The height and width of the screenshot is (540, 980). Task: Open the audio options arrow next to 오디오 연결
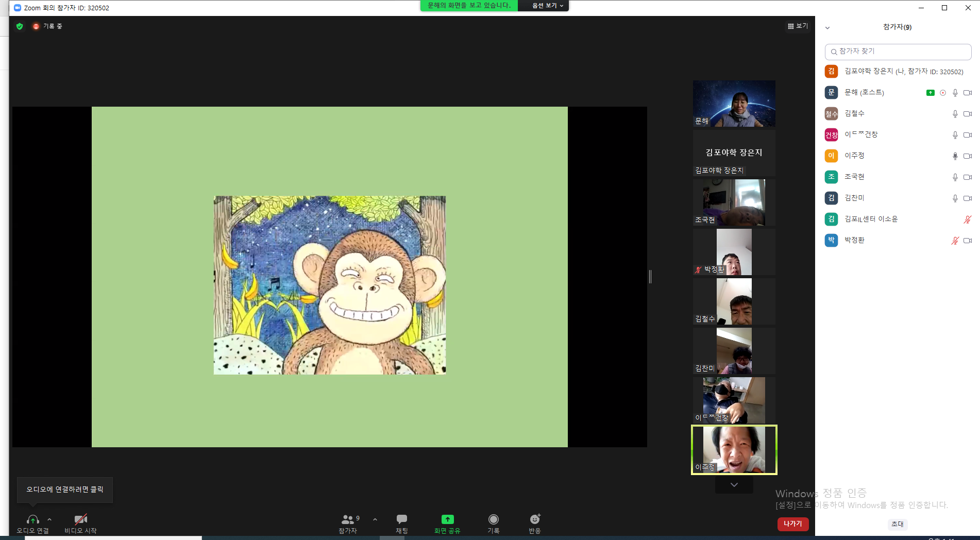49,519
